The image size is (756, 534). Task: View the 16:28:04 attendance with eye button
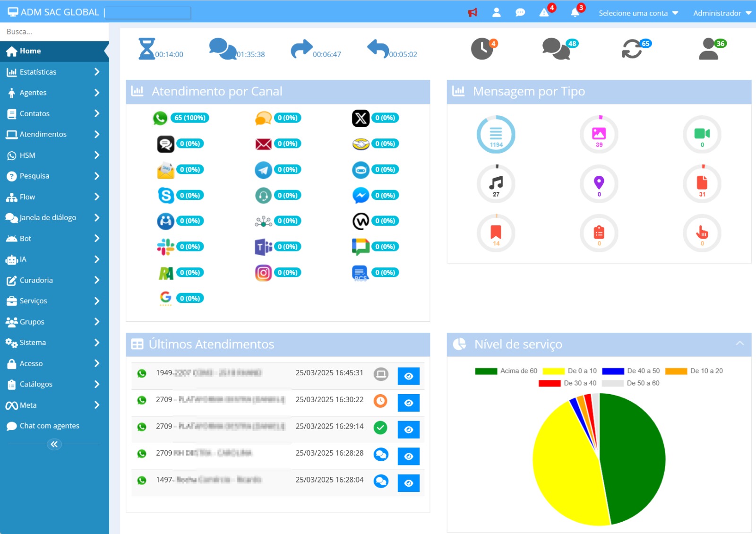click(x=408, y=483)
